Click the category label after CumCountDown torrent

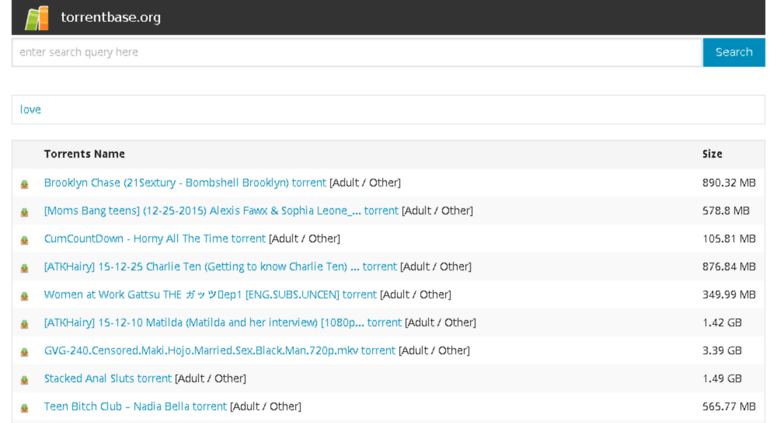pos(304,239)
